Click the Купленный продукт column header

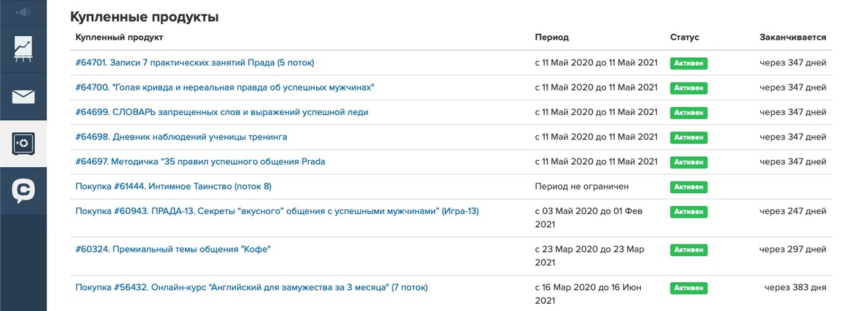click(119, 37)
